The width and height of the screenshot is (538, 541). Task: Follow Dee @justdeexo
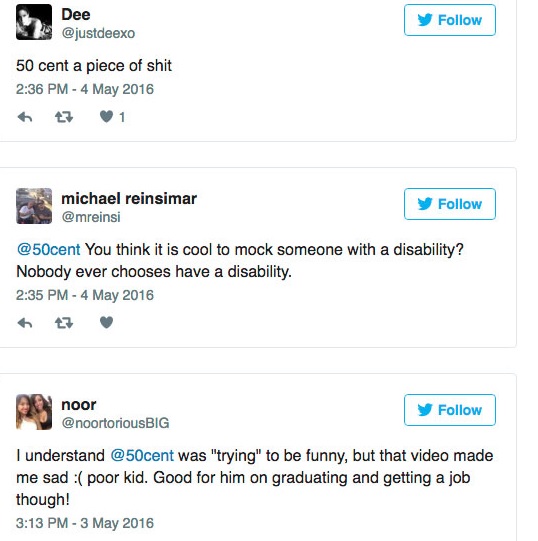click(x=450, y=20)
